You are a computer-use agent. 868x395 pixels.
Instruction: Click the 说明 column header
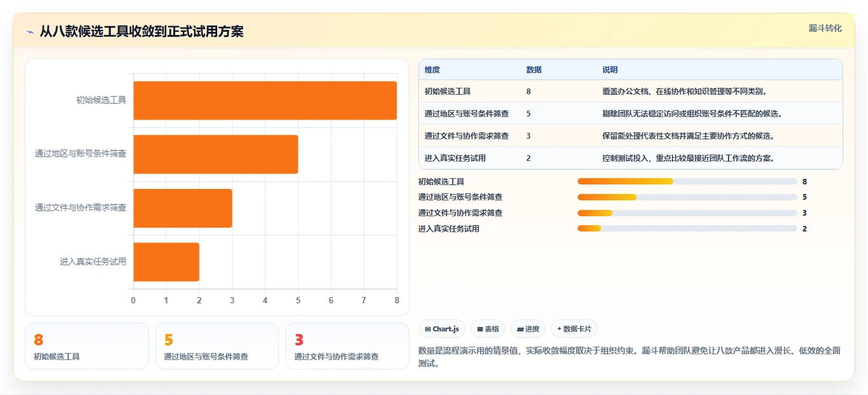(610, 69)
